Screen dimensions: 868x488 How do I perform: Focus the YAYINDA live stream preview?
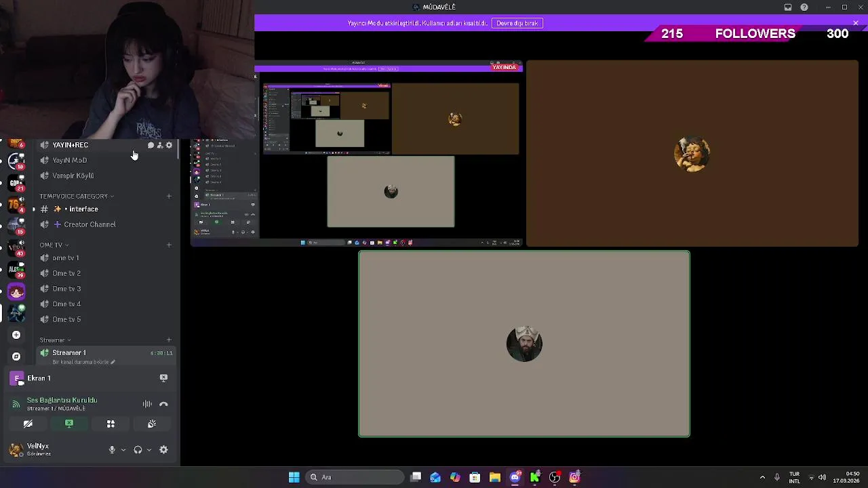pyautogui.click(x=357, y=154)
